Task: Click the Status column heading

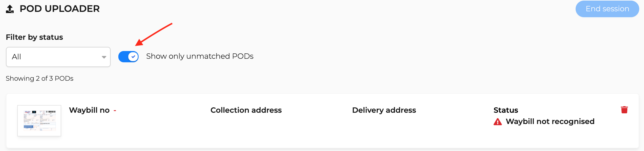Action: coord(506,110)
